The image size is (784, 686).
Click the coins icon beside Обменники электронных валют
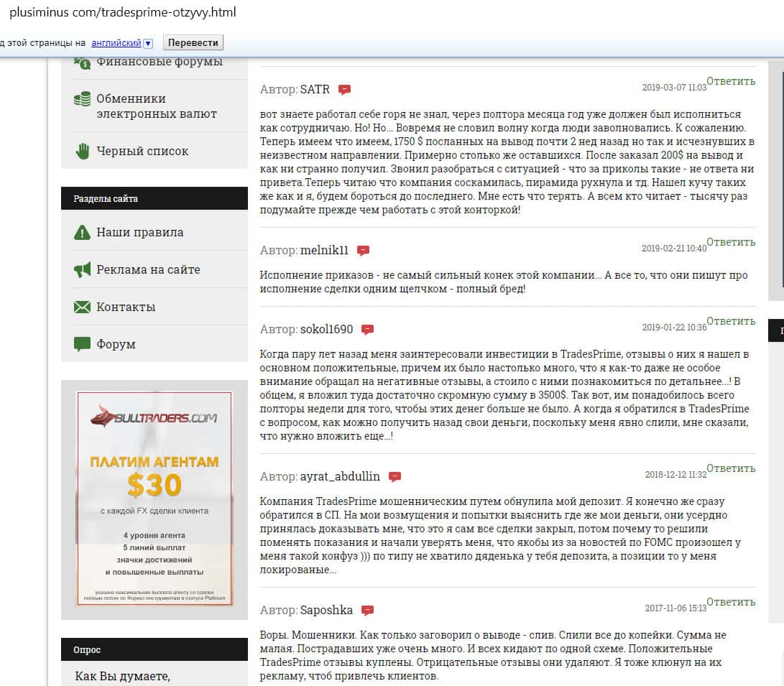(82, 99)
